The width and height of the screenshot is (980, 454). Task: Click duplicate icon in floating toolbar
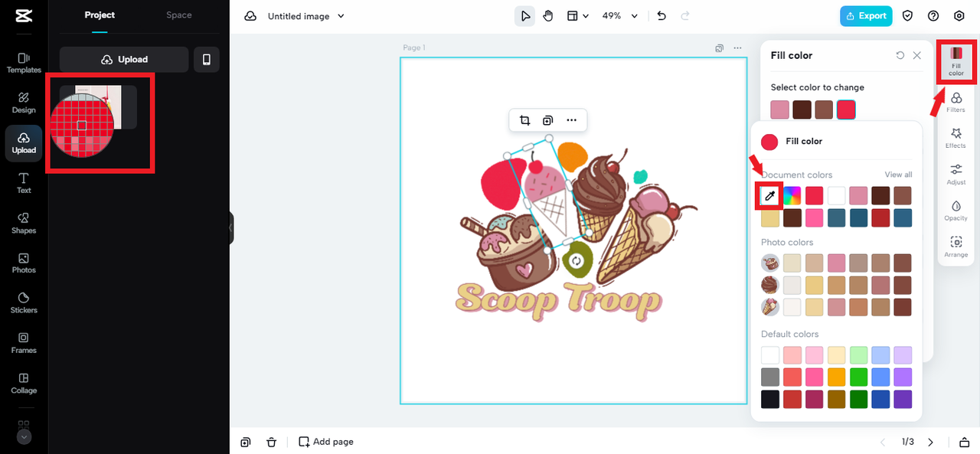(x=548, y=120)
